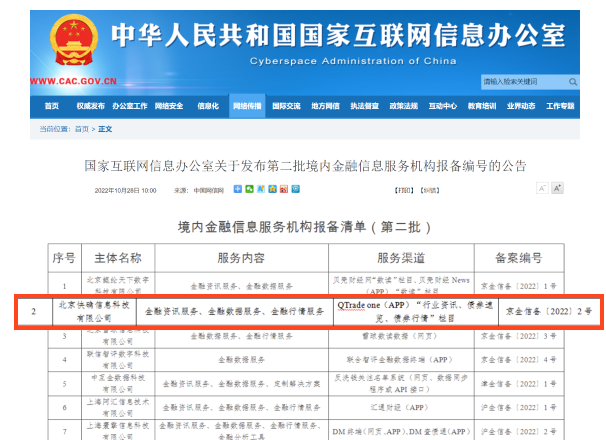
Task: Click the cell 沪金信备〔2022〕1号
Action: pos(519,408)
